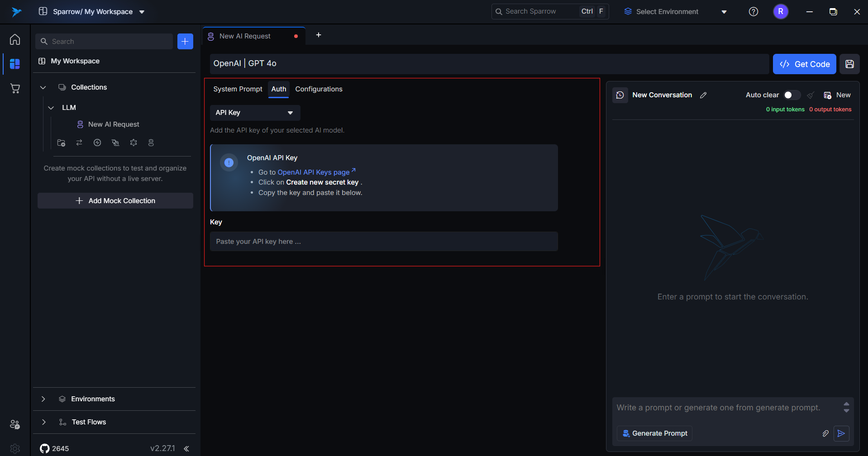This screenshot has width=868, height=456.
Task: Toggle the Auto clear switch
Action: pos(792,95)
